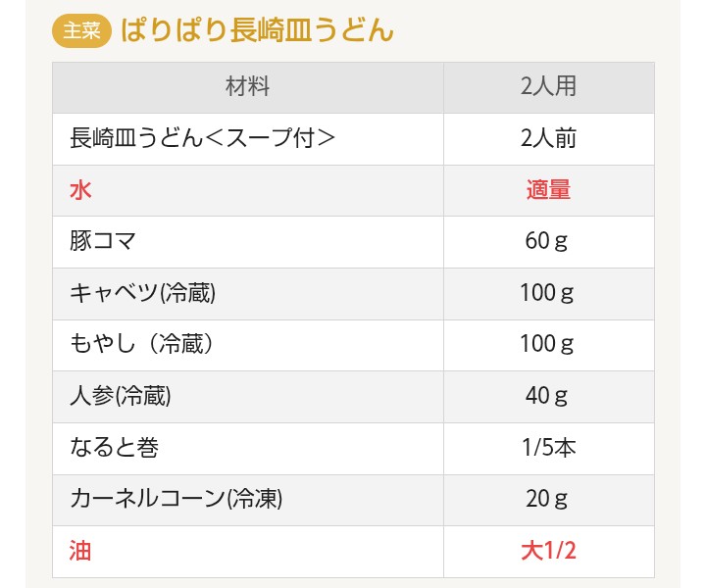Click the red 適量 amount
This screenshot has width=706, height=588.
click(548, 190)
